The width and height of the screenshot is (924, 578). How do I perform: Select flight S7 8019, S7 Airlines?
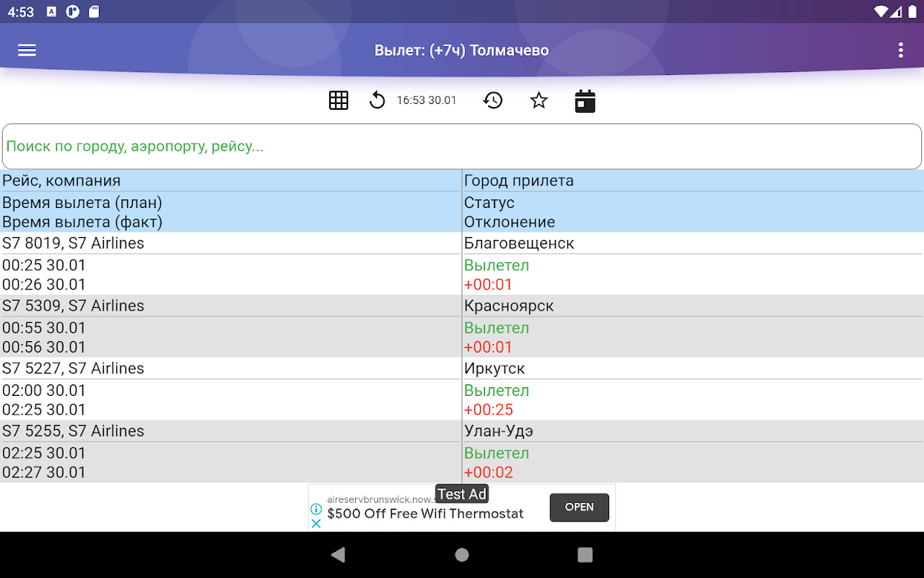73,243
